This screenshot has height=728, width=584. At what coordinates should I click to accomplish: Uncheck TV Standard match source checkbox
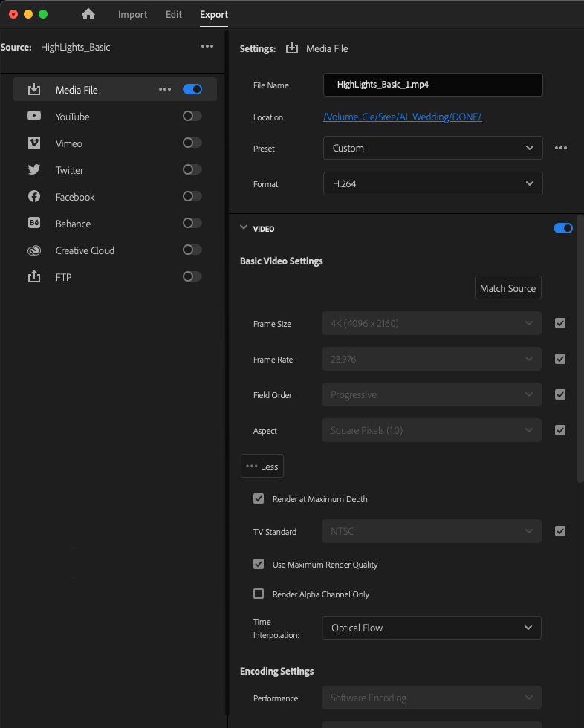560,531
